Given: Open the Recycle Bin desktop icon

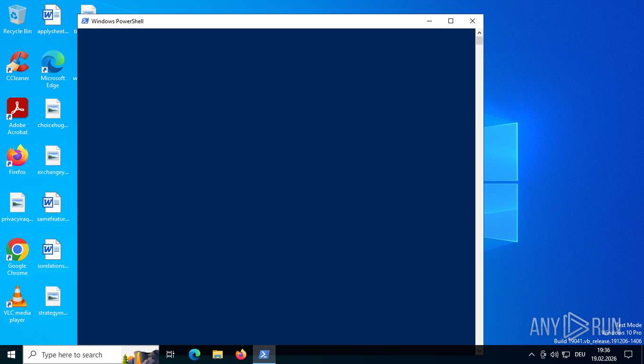Looking at the screenshot, I should [18, 19].
